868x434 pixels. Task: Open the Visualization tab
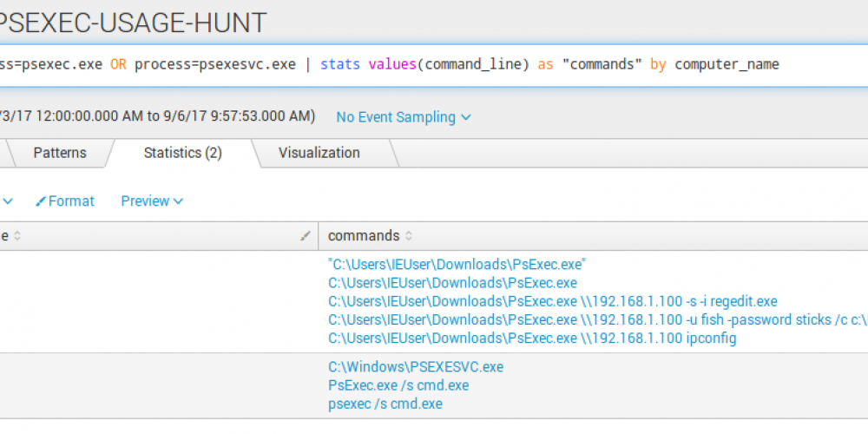(319, 153)
